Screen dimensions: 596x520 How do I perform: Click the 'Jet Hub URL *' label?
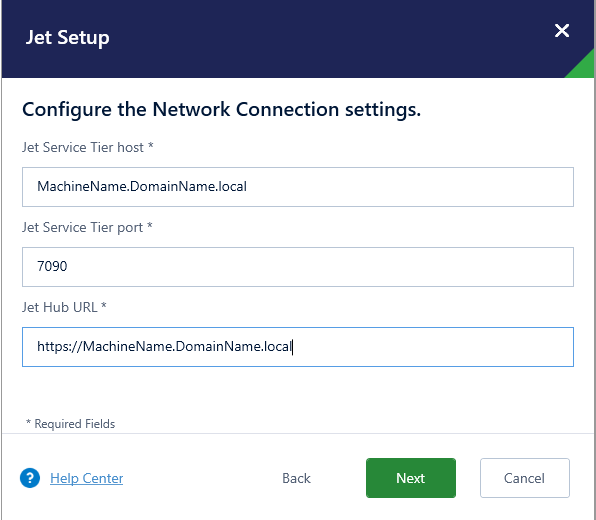(x=64, y=307)
